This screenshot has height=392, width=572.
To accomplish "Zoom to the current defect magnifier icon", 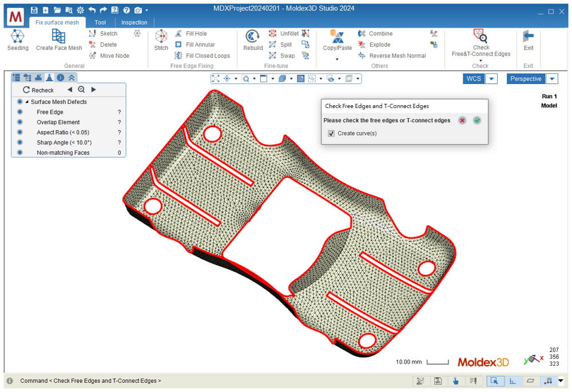I will click(x=81, y=90).
